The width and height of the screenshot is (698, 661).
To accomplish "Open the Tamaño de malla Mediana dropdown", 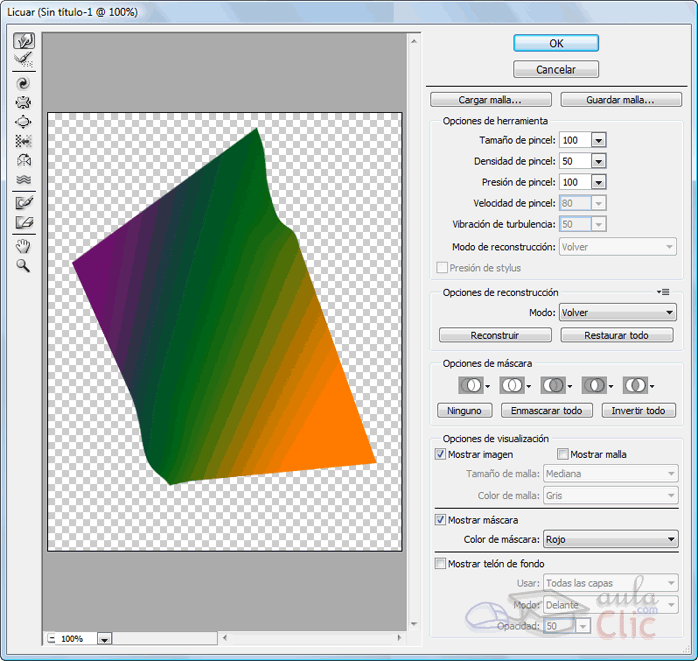I will (x=611, y=474).
